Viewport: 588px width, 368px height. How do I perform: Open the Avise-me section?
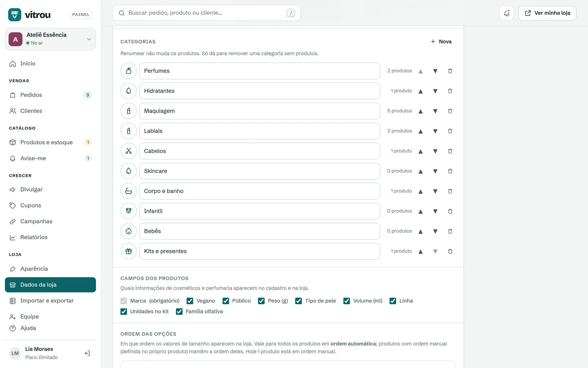[50, 158]
